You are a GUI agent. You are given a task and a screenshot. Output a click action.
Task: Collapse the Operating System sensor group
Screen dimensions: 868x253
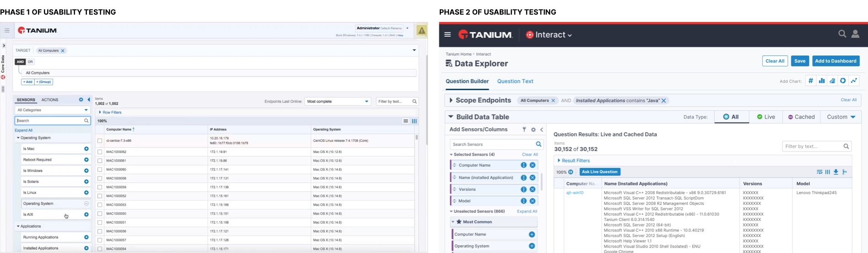(18, 138)
